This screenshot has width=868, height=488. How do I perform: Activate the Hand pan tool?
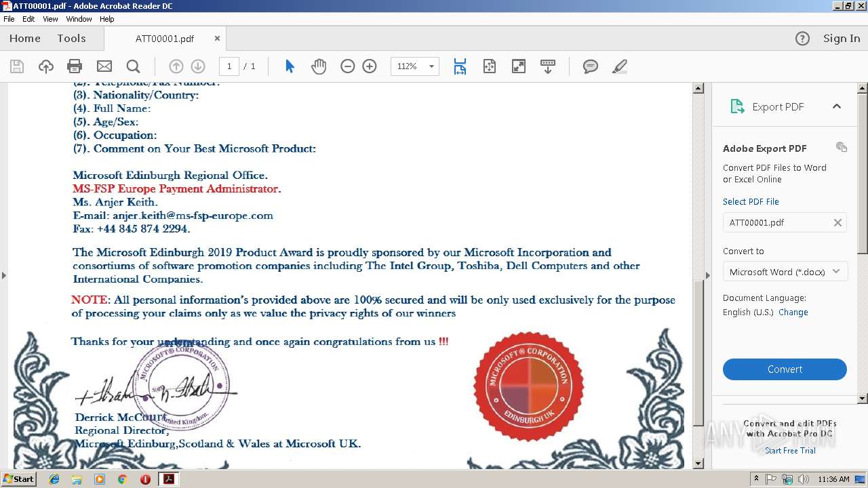pos(319,66)
